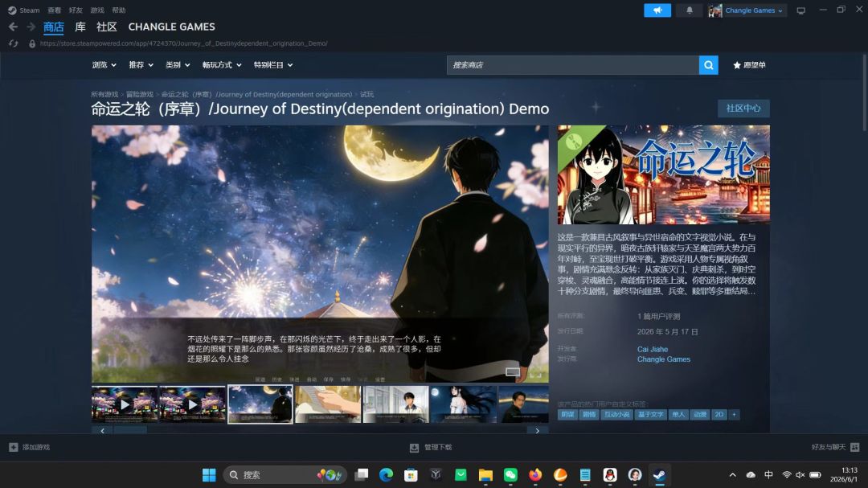Image resolution: width=868 pixels, height=488 pixels.
Task: Go forward with the right arrow icon
Action: point(31,27)
